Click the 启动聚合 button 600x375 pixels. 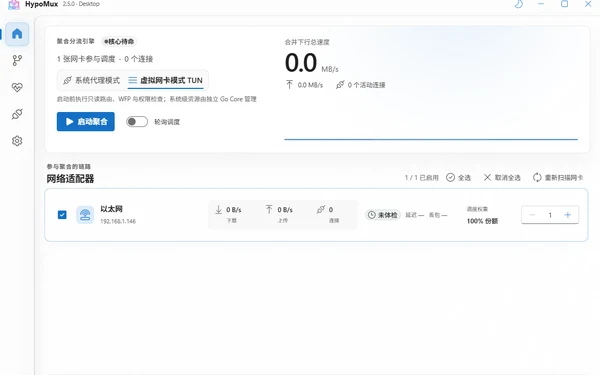tap(86, 122)
